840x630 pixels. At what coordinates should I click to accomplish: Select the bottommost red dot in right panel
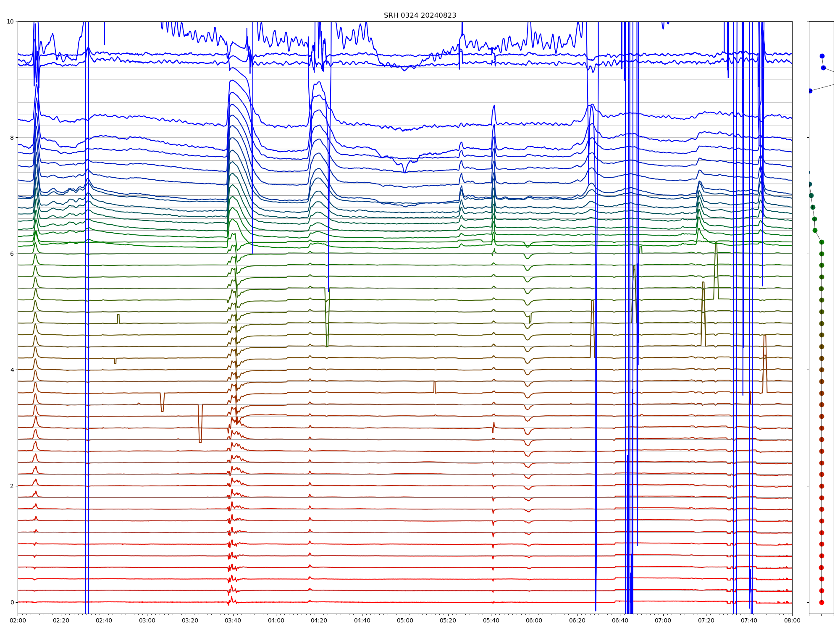[x=822, y=602]
